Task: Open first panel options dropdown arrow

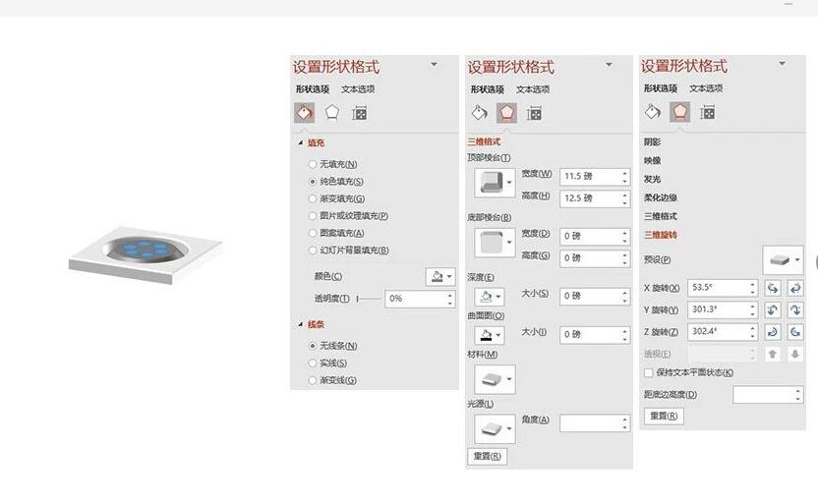Action: (434, 65)
